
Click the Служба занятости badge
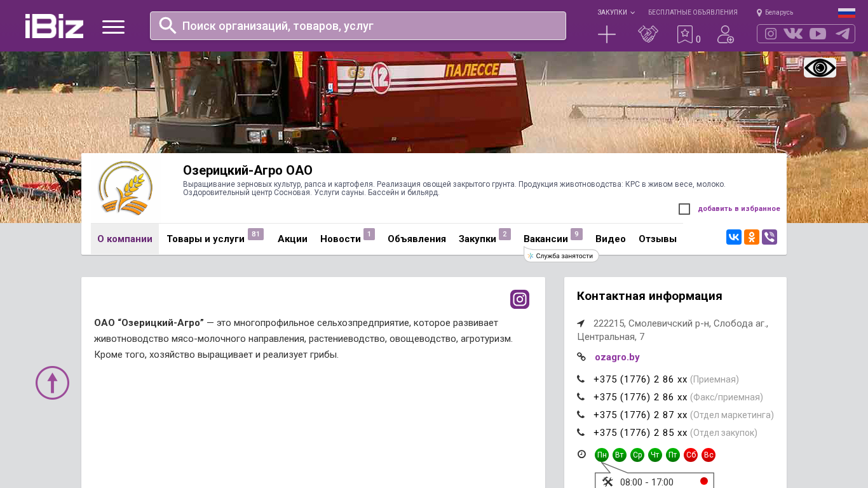tap(562, 255)
